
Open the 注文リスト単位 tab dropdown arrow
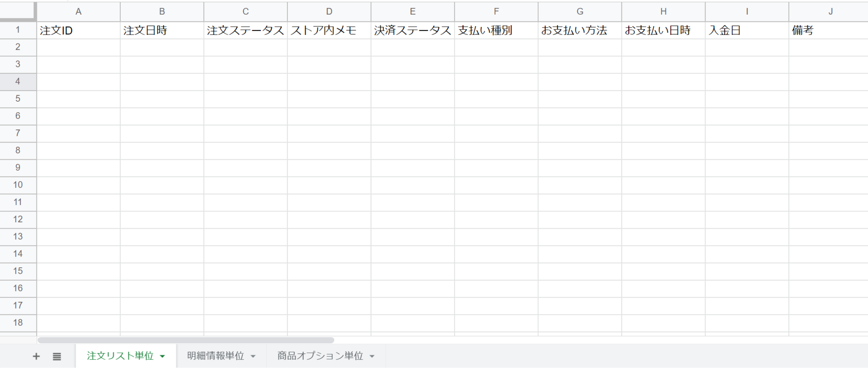(162, 356)
